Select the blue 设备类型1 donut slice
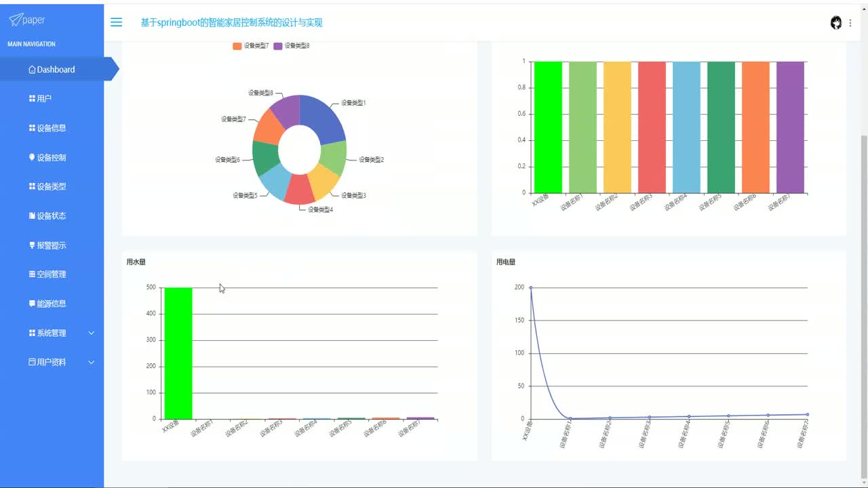The width and height of the screenshot is (868, 488). (x=323, y=118)
